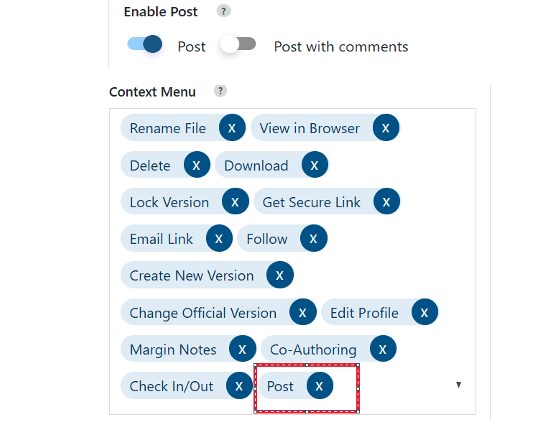
Task: Remove Create New Version tag
Action: (x=280, y=275)
